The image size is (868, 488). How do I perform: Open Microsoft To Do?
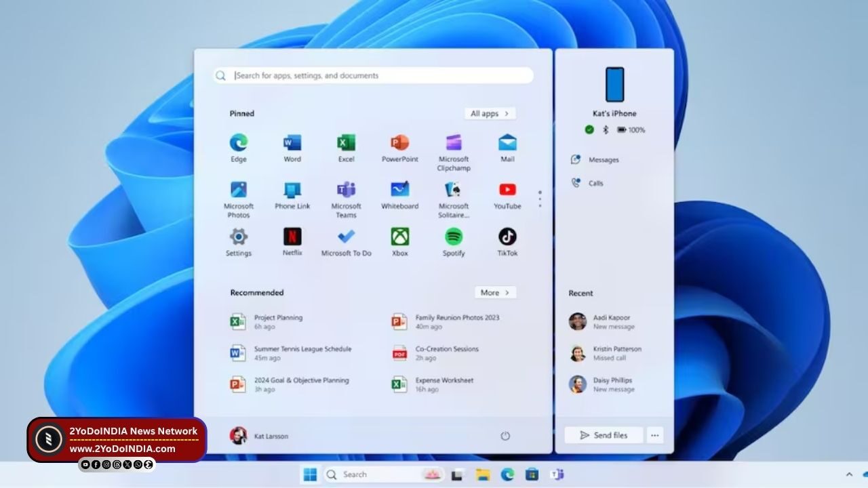click(x=346, y=242)
